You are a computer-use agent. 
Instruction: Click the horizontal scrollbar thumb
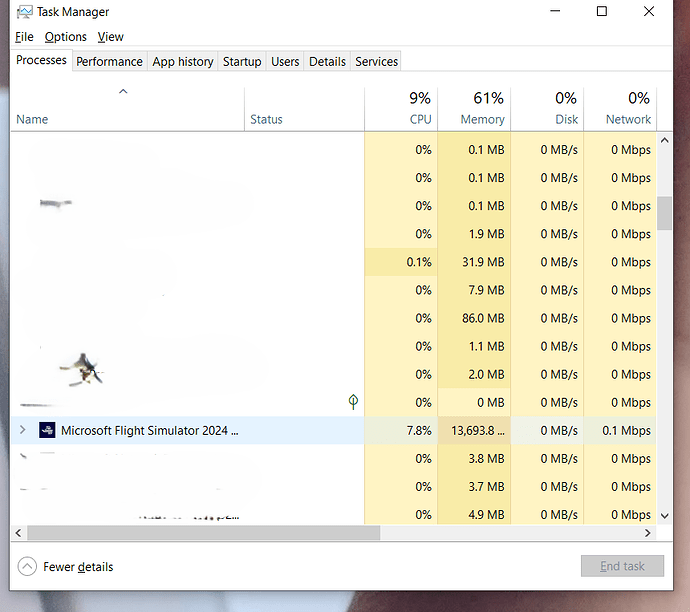click(x=203, y=533)
